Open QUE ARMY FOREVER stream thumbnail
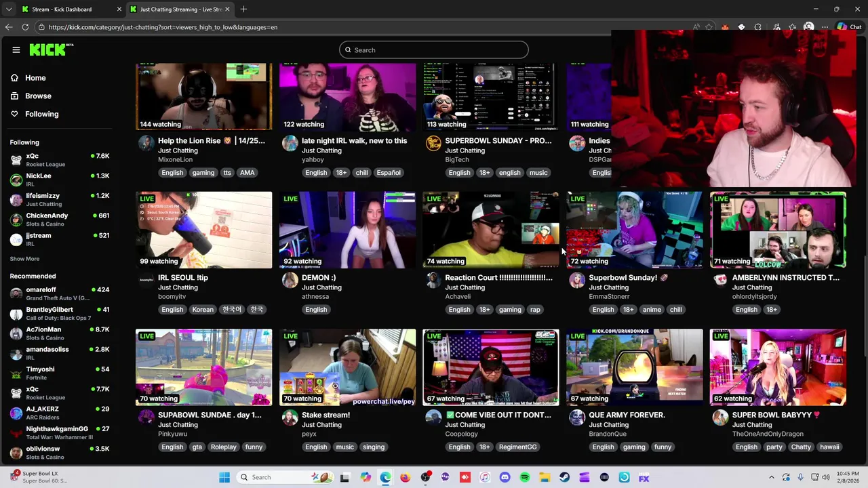This screenshot has height=488, width=868. pos(635,367)
